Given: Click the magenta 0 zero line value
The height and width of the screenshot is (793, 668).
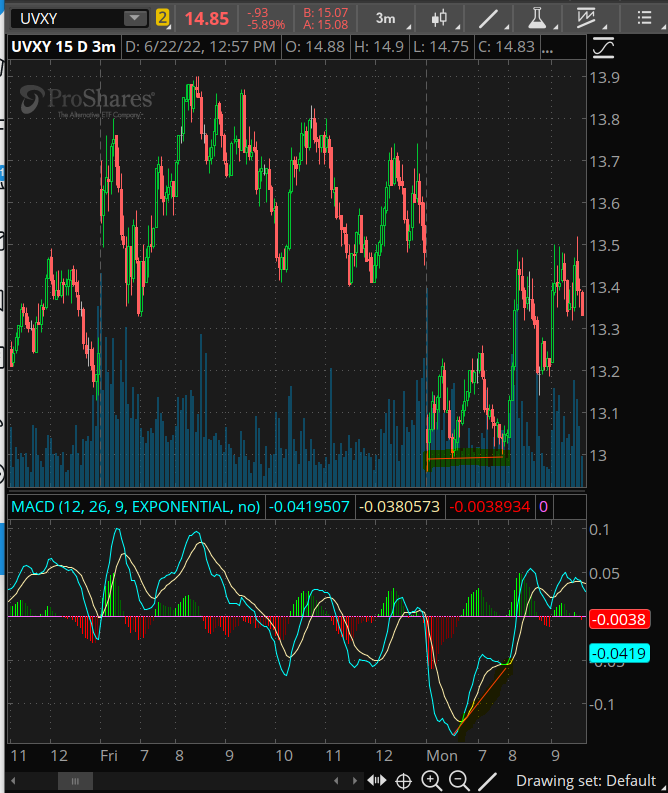Looking at the screenshot, I should [543, 507].
